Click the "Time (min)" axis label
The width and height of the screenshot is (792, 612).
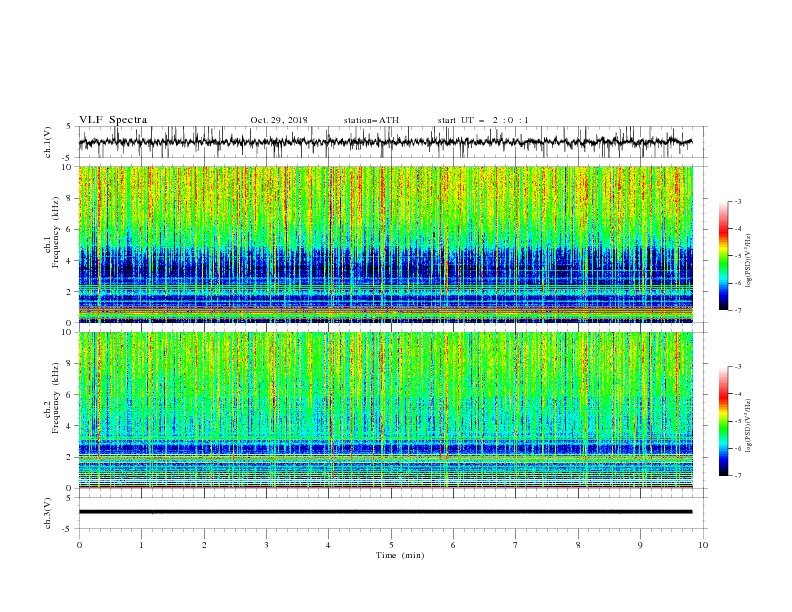(x=400, y=555)
